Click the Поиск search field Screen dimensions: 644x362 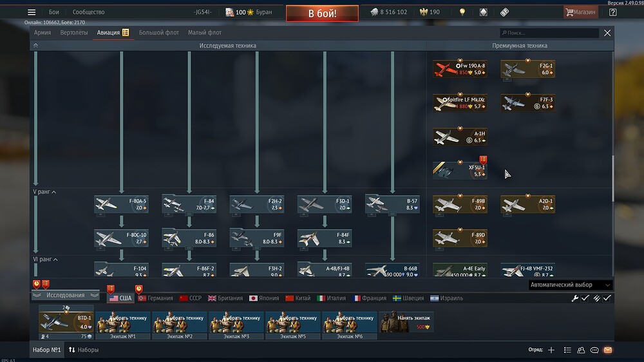[549, 33]
